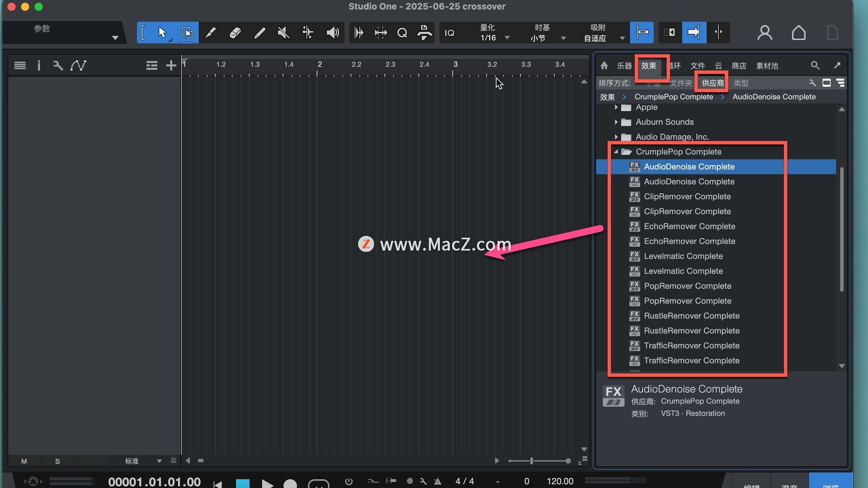
Task: Open the 标准 track height dropdown
Action: click(142, 461)
